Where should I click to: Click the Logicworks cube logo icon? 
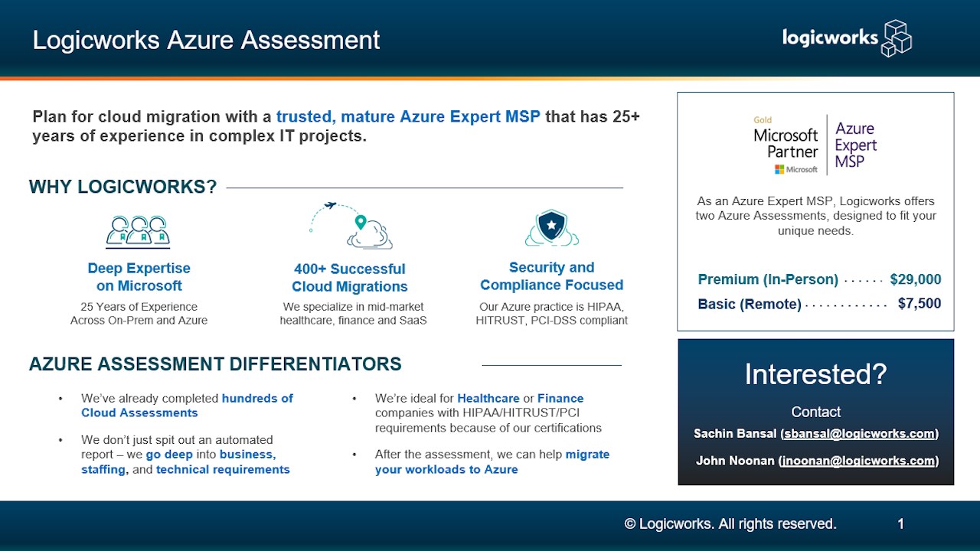pos(897,38)
